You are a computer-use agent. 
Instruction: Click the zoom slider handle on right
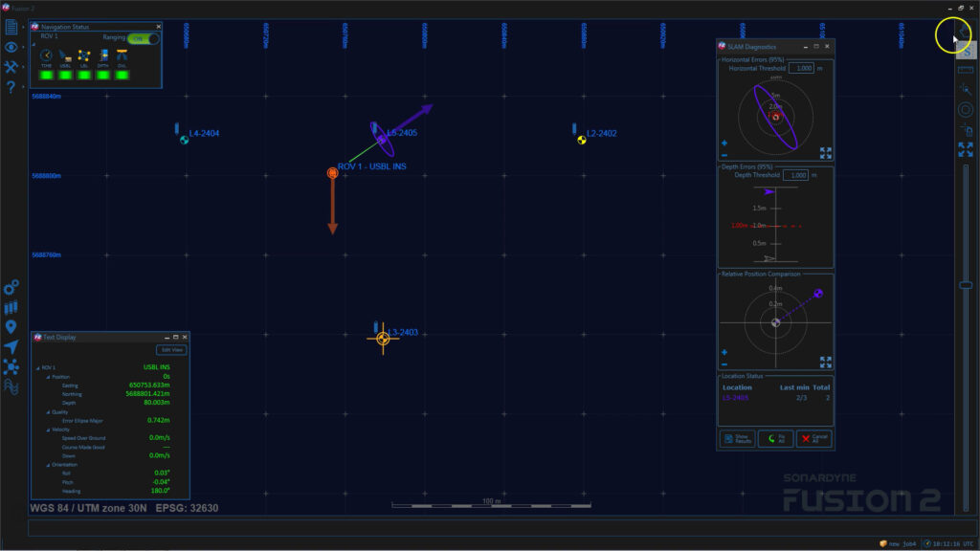[966, 285]
